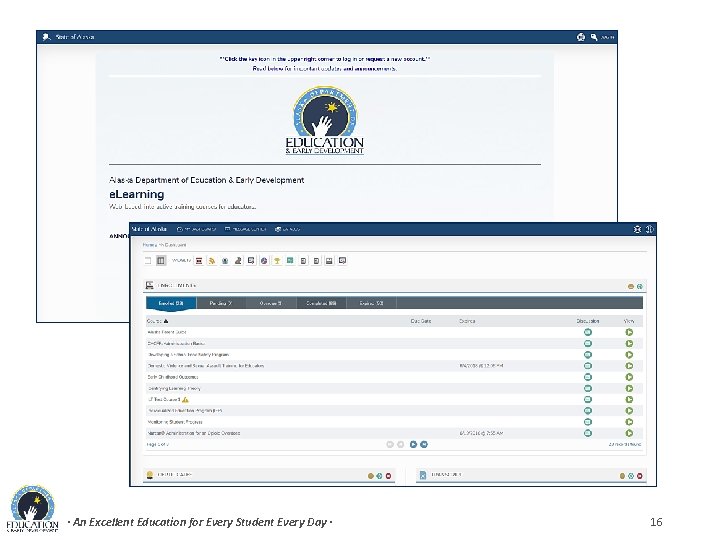Viewport: 720px width, 540px height.
Task: Click the greyed-out previous page button
Action: pyautogui.click(x=400, y=444)
